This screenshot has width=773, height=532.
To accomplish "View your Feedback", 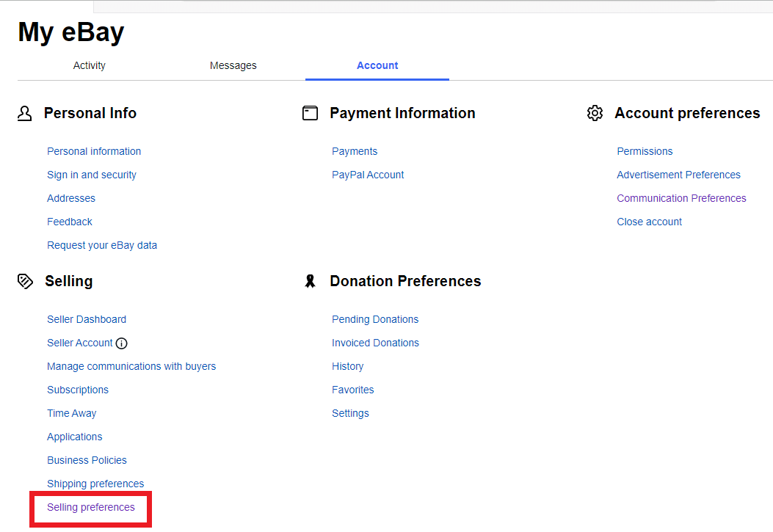I will 69,222.
